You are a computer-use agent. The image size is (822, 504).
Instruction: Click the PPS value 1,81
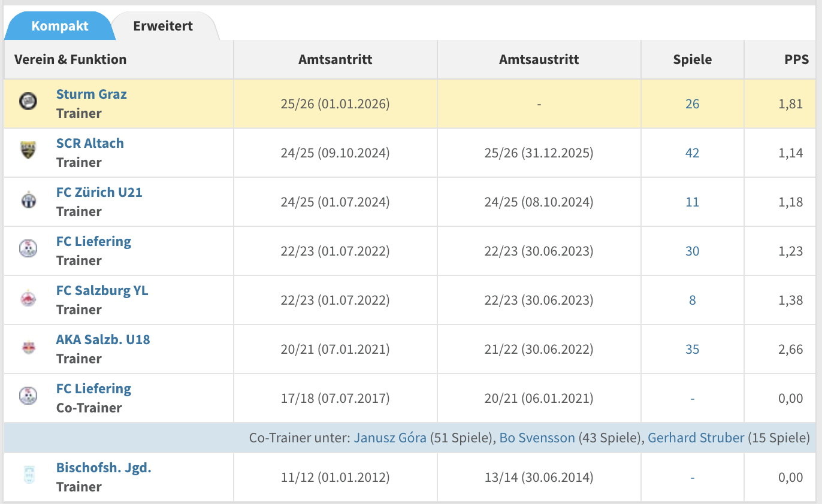point(791,104)
